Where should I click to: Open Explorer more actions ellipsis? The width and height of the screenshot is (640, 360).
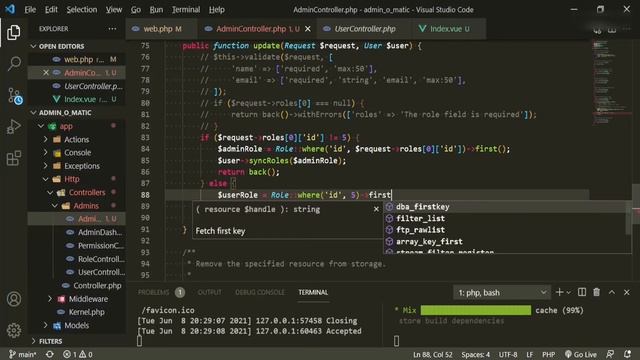(x=112, y=29)
